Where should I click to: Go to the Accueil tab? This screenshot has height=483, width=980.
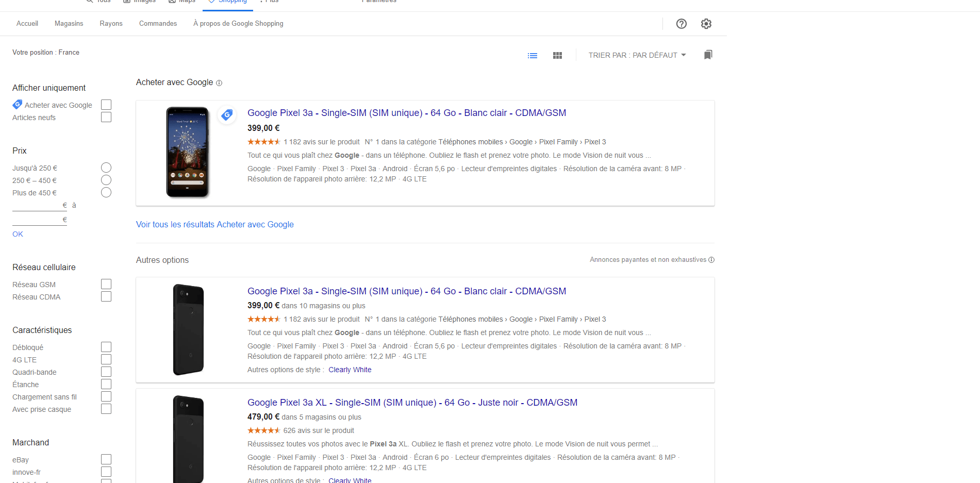point(27,24)
